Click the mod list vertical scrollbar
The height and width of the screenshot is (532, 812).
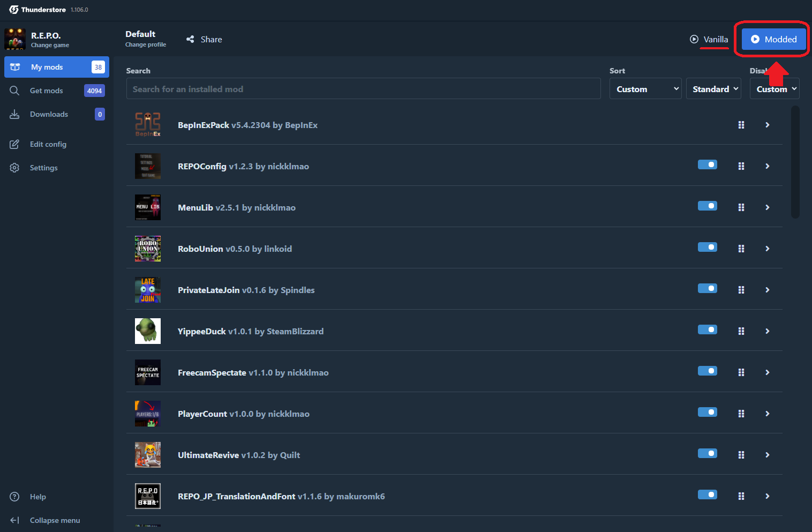pos(795,162)
